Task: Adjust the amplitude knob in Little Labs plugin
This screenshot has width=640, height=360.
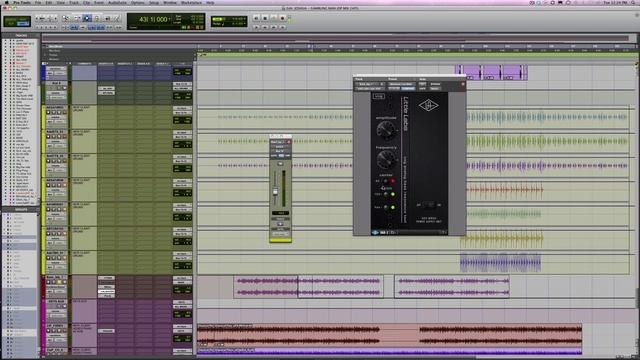Action: coord(386,130)
